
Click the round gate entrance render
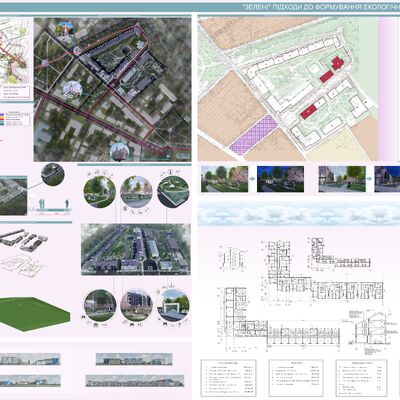[x=173, y=305]
